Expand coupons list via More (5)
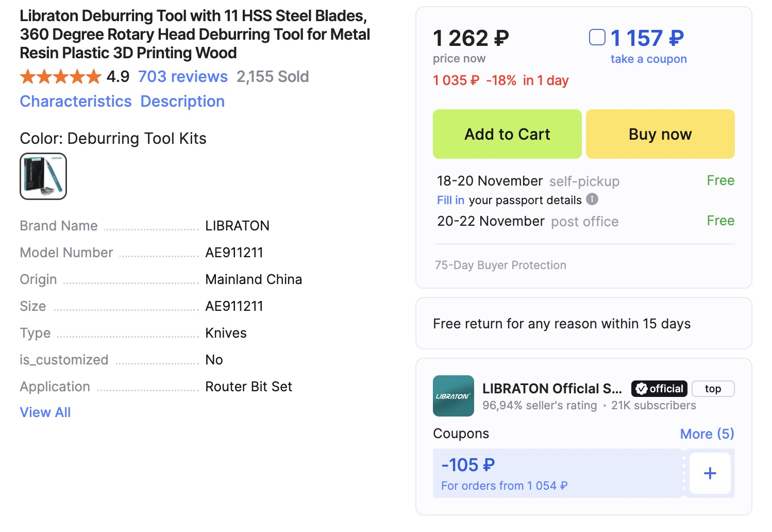This screenshot has width=772, height=532. pyautogui.click(x=707, y=434)
